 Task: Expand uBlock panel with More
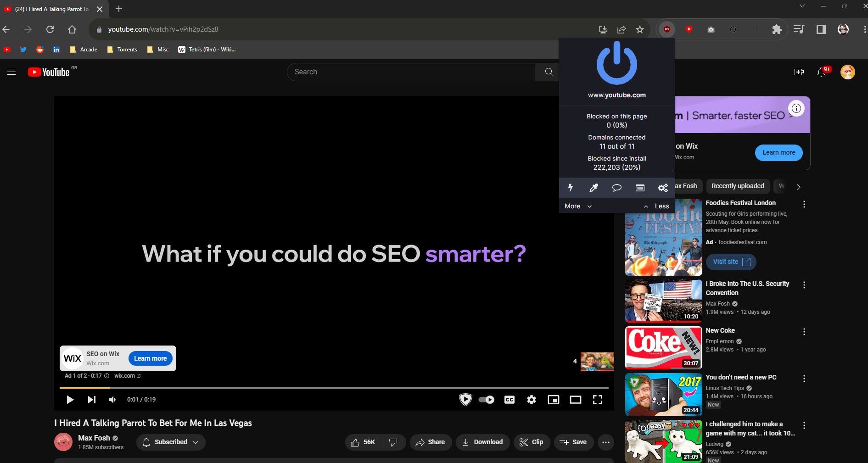[577, 206]
